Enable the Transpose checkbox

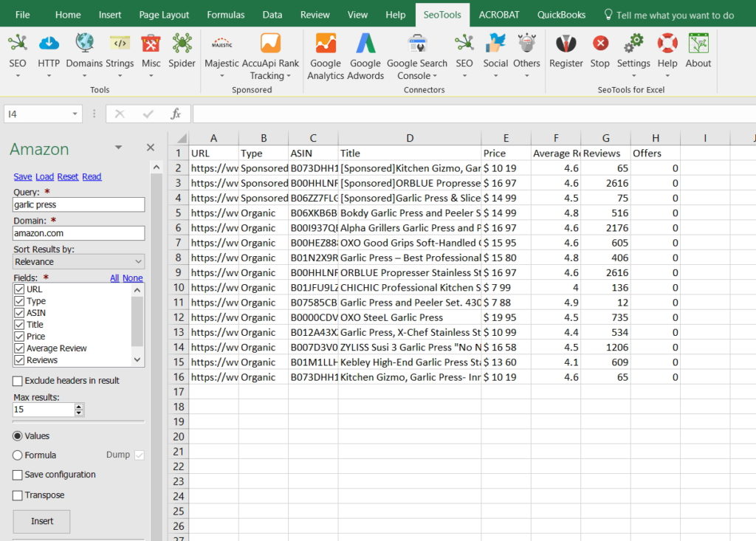pyautogui.click(x=18, y=495)
